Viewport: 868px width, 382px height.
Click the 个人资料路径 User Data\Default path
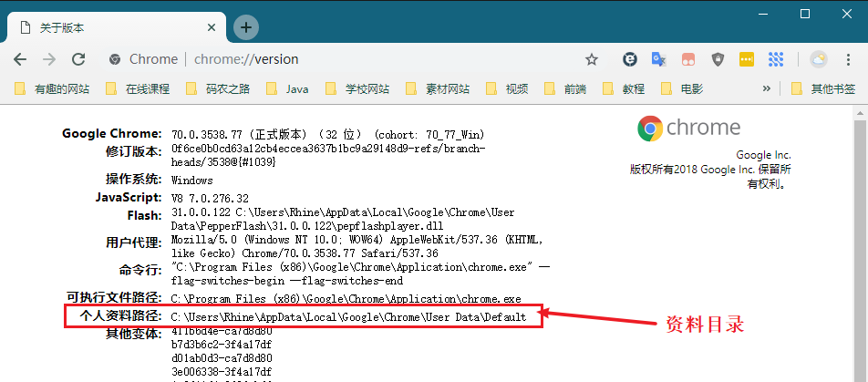tap(348, 317)
